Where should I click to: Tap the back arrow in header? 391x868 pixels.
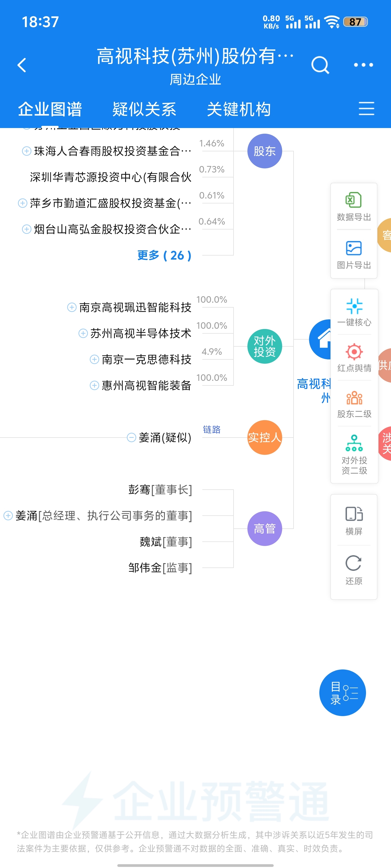(22, 65)
